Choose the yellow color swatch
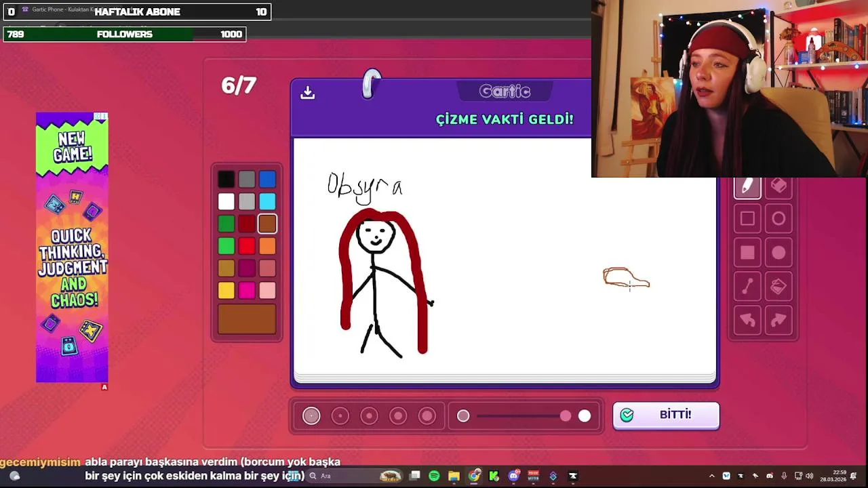The image size is (868, 488). 226,291
